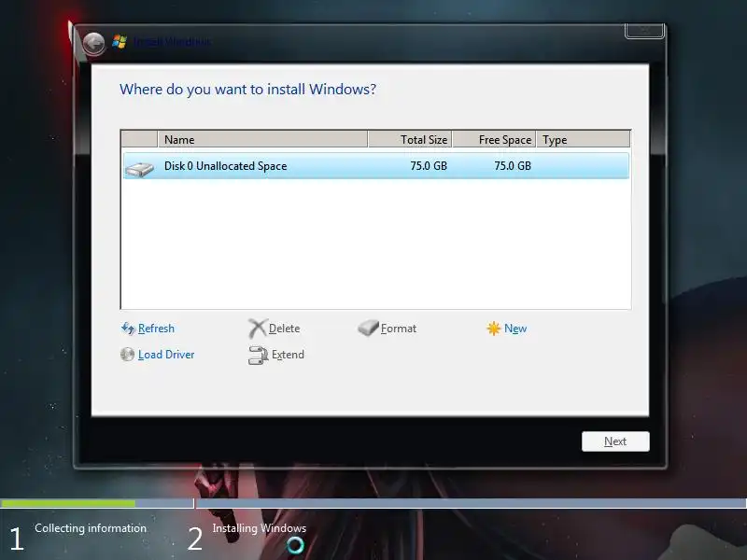Sort by the Type column header
The image size is (747, 560).
point(583,139)
